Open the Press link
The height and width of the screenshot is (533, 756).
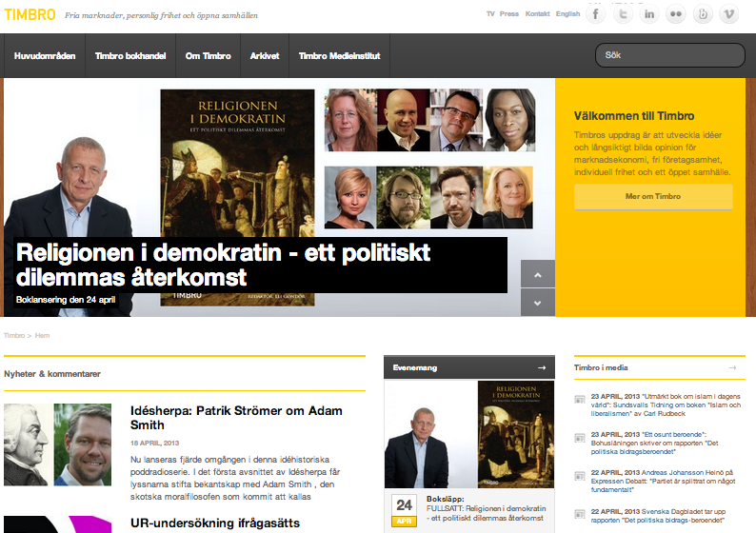(x=509, y=14)
